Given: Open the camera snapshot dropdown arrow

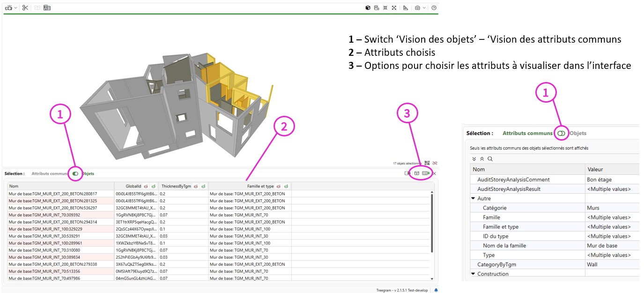Looking at the screenshot, I should click(x=424, y=8).
